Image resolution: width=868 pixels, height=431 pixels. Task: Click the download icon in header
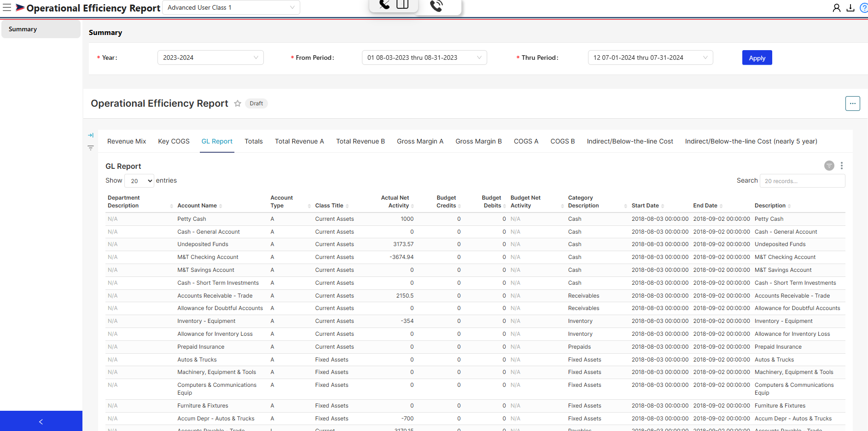pos(851,8)
